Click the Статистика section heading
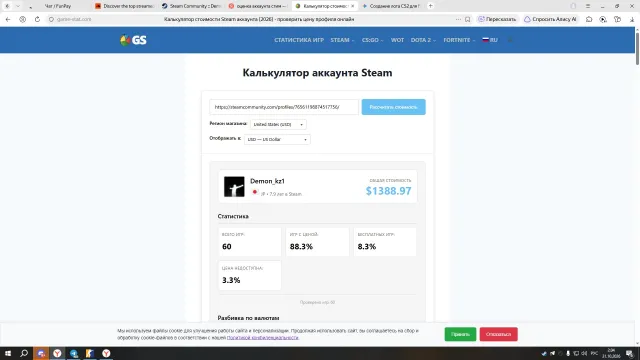The width and height of the screenshot is (640, 360). click(233, 216)
